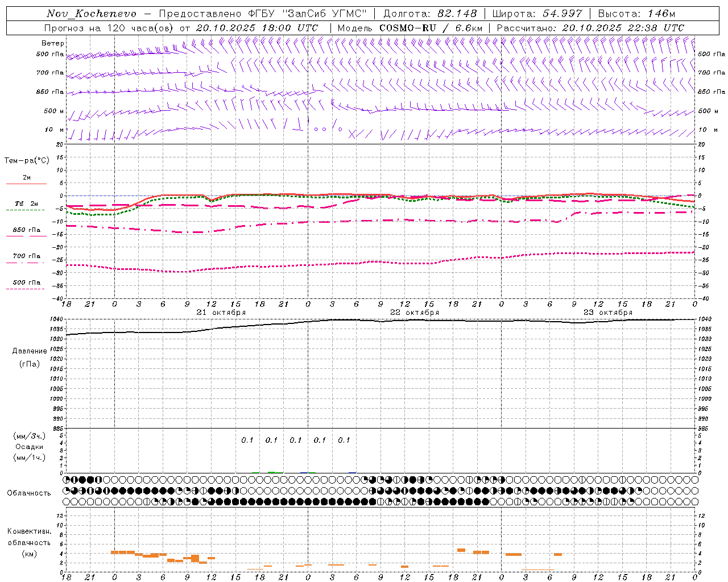Click the (мм/1ч.) precipitation unit label
This screenshot has width=728, height=582.
tap(30, 458)
